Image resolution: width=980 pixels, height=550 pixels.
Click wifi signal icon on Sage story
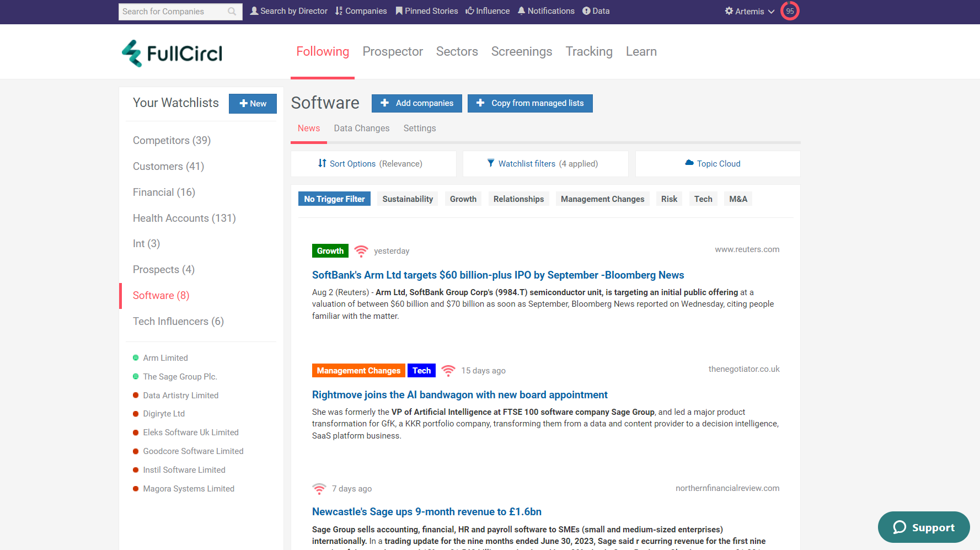click(319, 489)
